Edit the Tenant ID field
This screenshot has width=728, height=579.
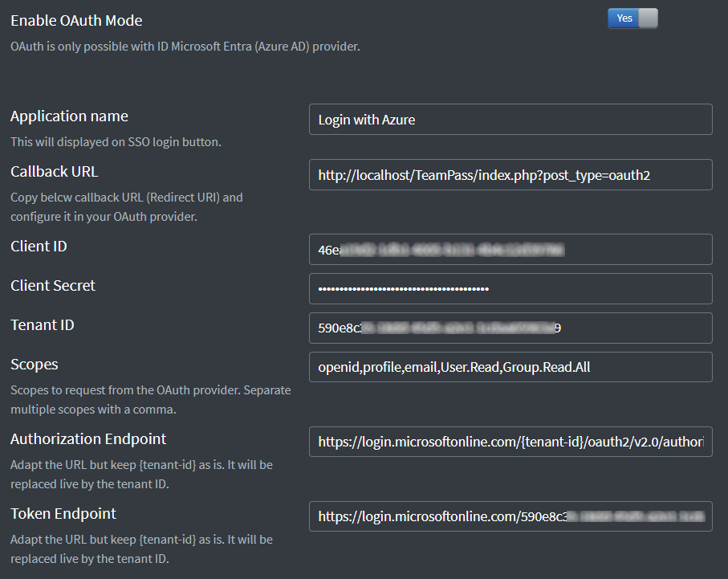pyautogui.click(x=510, y=328)
